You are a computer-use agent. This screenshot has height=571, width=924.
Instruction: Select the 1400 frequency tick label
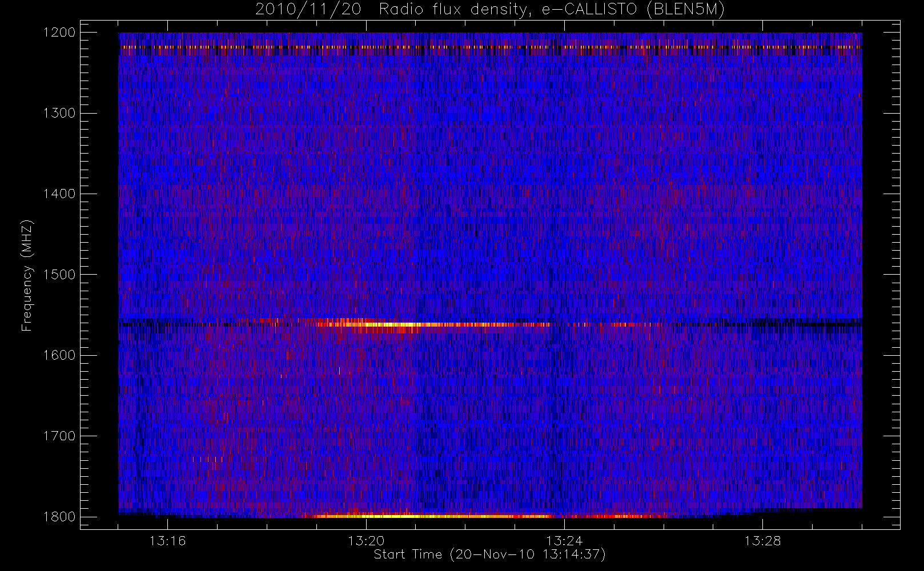point(59,194)
